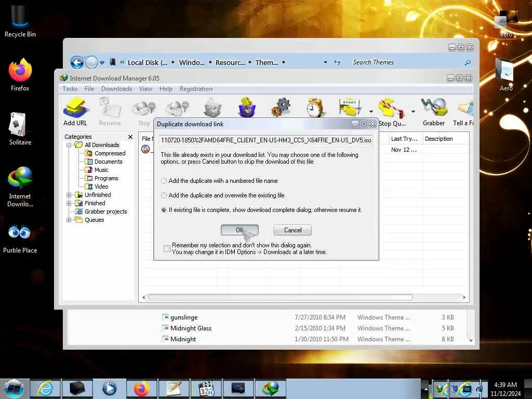The width and height of the screenshot is (532, 399).
Task: Open Windows Media Player taskbar icon
Action: [x=109, y=389]
